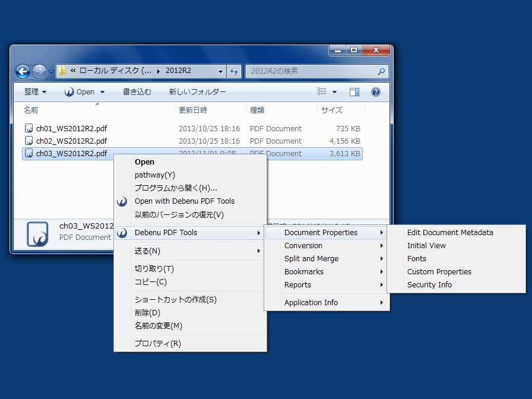532x399 pixels.
Task: Expand the view options dropdown arrow
Action: [x=334, y=92]
